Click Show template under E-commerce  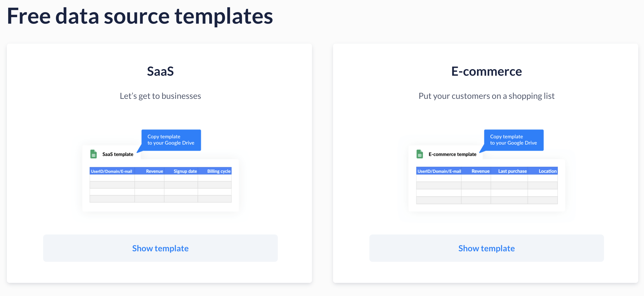[x=486, y=248]
